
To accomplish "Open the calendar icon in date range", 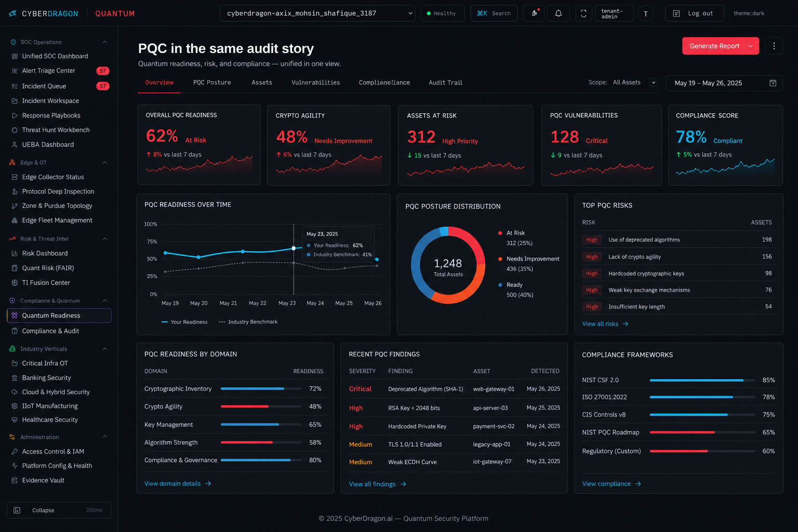I will 773,83.
